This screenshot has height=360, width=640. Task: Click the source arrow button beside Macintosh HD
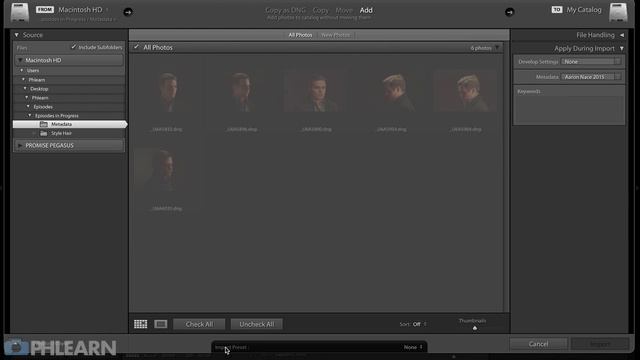(x=128, y=12)
